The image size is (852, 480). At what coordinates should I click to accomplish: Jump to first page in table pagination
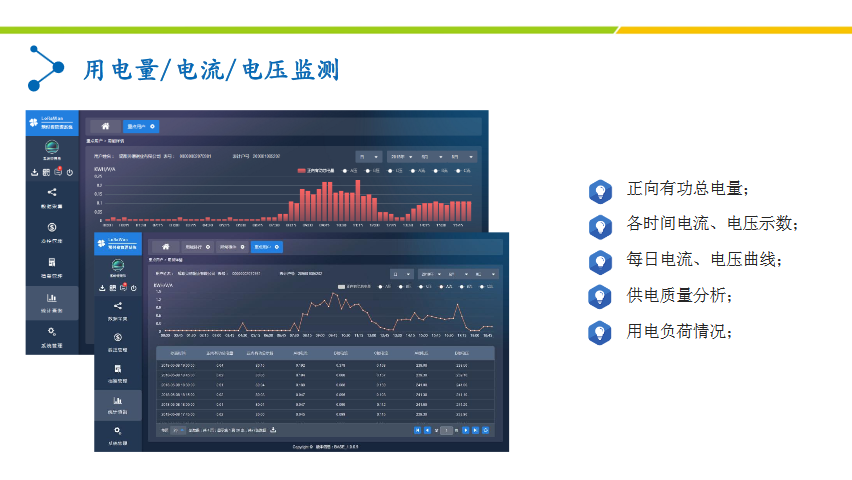tap(418, 430)
